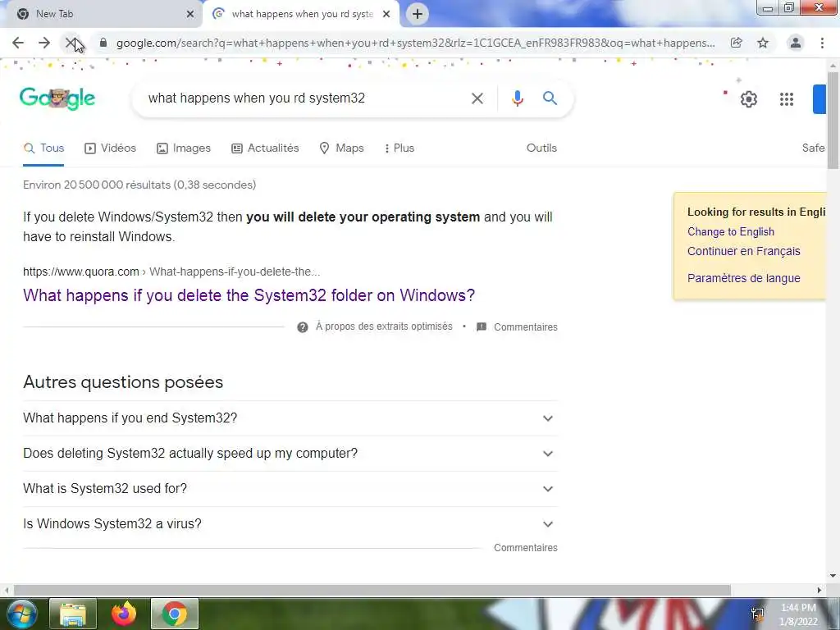Click the cut-off SafeSearch label
840x630 pixels.
[813, 148]
